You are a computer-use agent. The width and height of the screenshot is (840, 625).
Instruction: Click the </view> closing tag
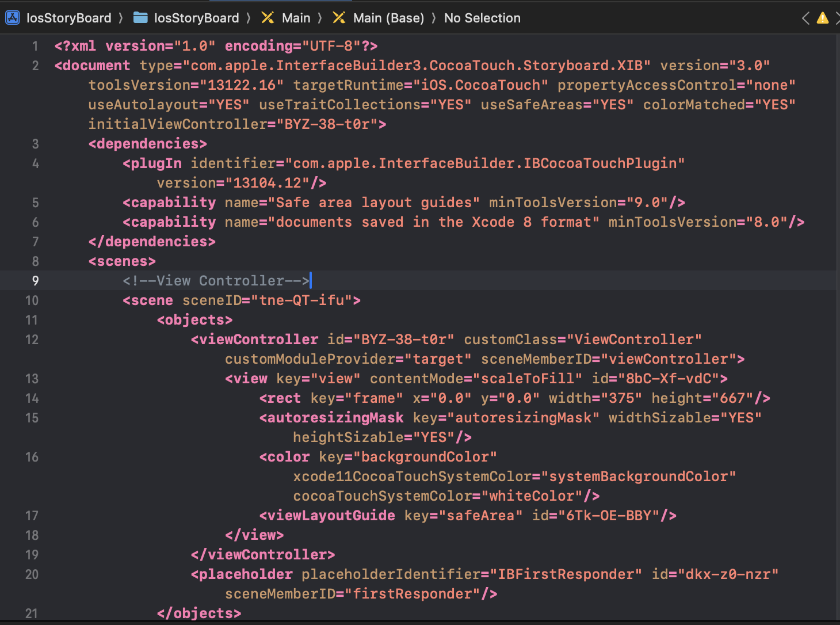point(254,535)
